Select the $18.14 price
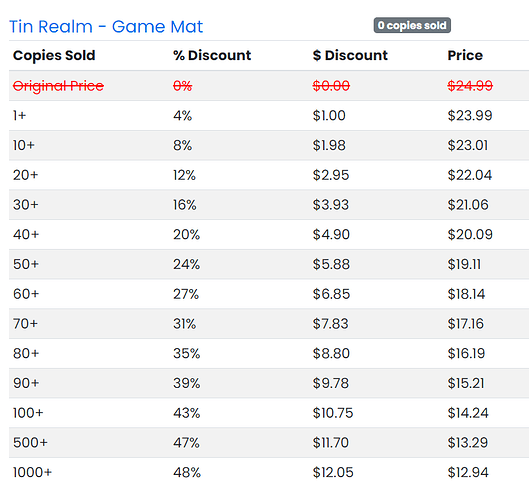This screenshot has width=529, height=500. click(466, 294)
